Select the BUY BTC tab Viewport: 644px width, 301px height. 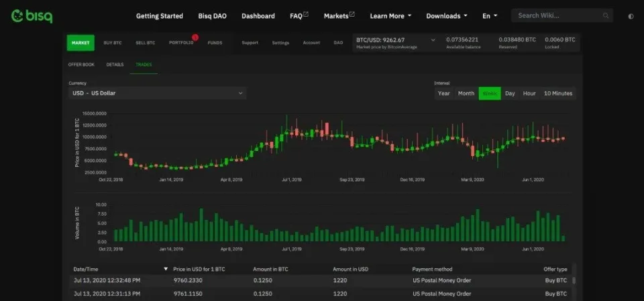pos(113,43)
